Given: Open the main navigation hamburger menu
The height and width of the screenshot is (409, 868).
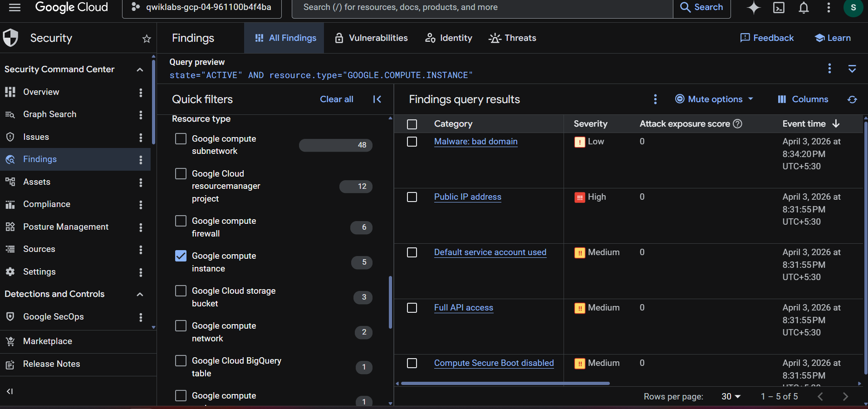Looking at the screenshot, I should pyautogui.click(x=15, y=7).
